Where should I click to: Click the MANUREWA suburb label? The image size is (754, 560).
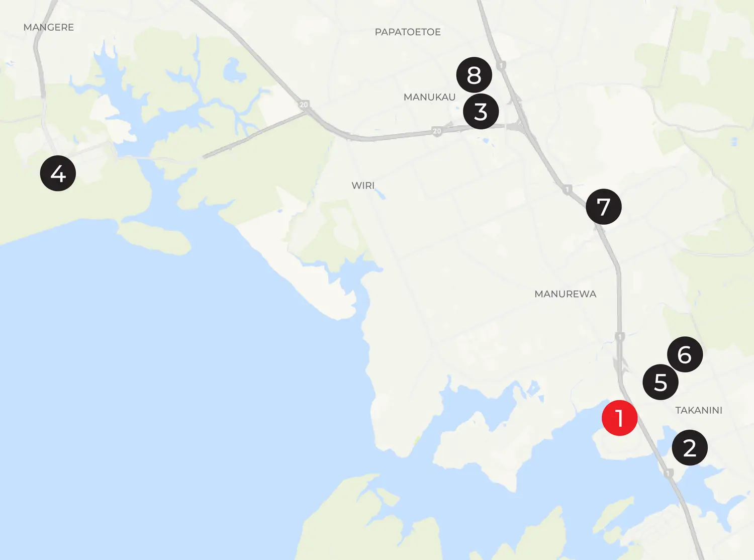(x=565, y=294)
